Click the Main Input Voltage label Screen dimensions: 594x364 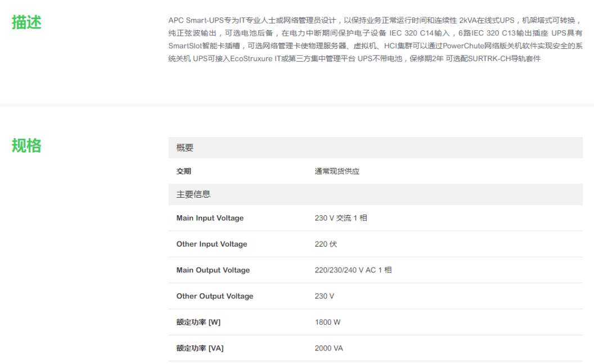(210, 218)
